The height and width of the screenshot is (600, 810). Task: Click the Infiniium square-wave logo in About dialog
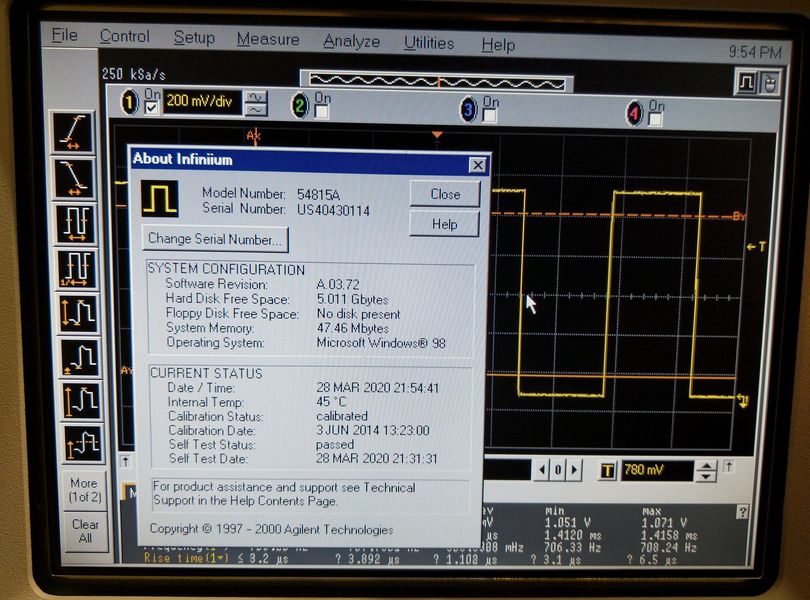point(160,199)
